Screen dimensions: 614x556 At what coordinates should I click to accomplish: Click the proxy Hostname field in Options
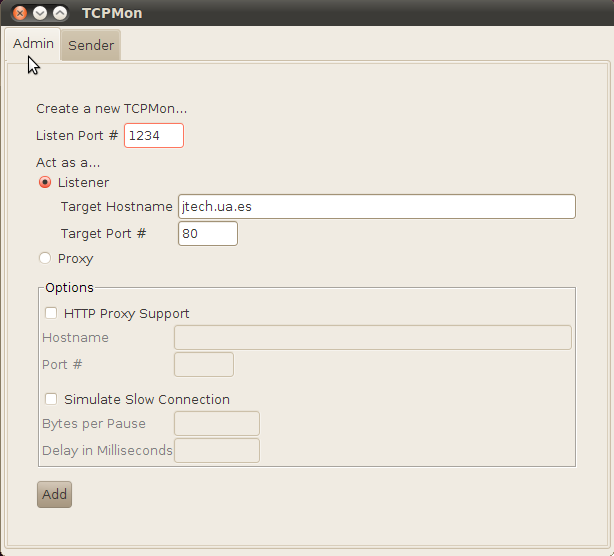tap(373, 338)
